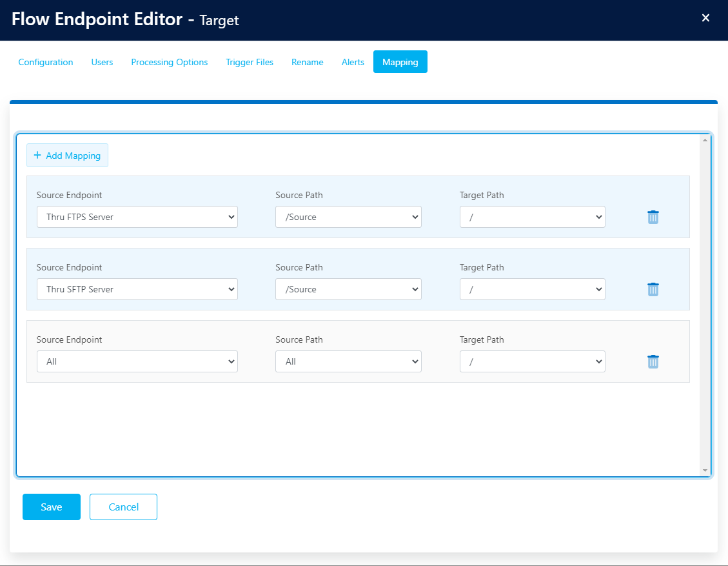Open the Processing Options tab
728x566 pixels.
[x=169, y=63]
